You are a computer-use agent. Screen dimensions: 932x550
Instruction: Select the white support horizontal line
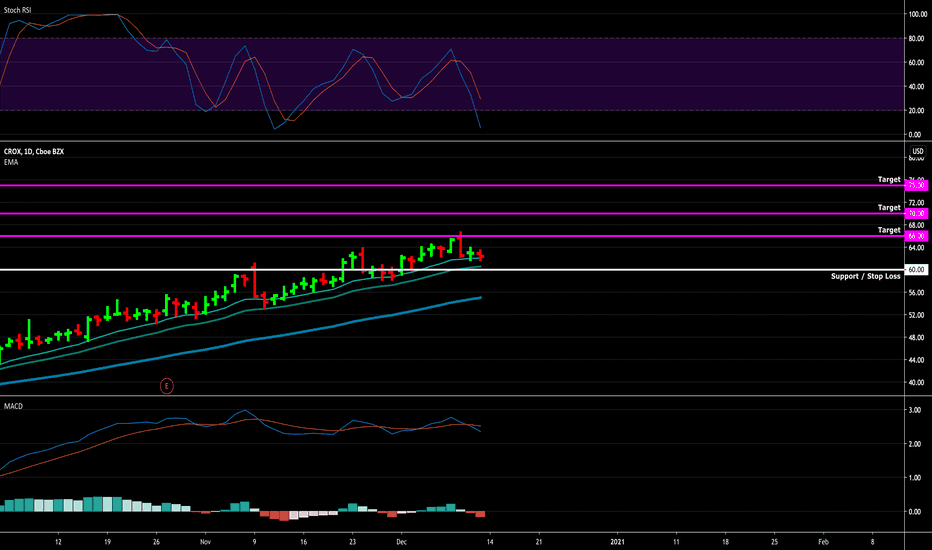(x=452, y=270)
